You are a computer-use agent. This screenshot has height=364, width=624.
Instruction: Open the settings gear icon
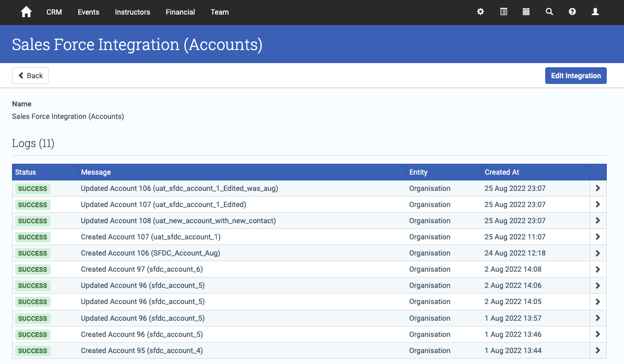point(481,12)
